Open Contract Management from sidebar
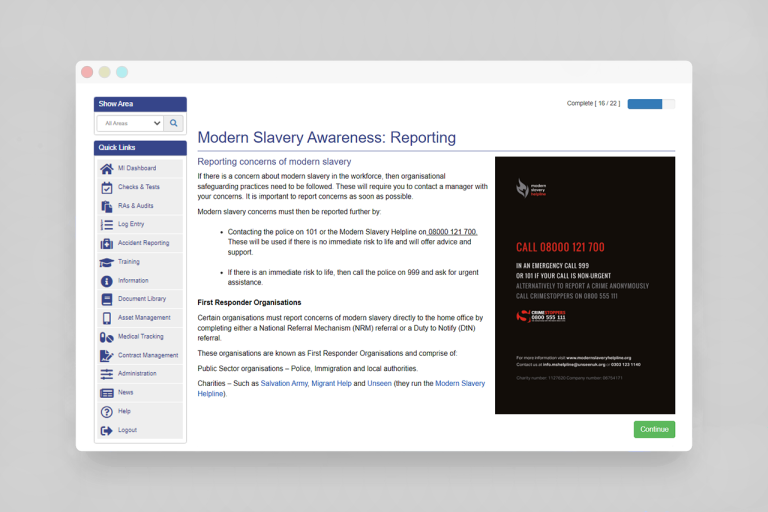The image size is (768, 512). 147,355
